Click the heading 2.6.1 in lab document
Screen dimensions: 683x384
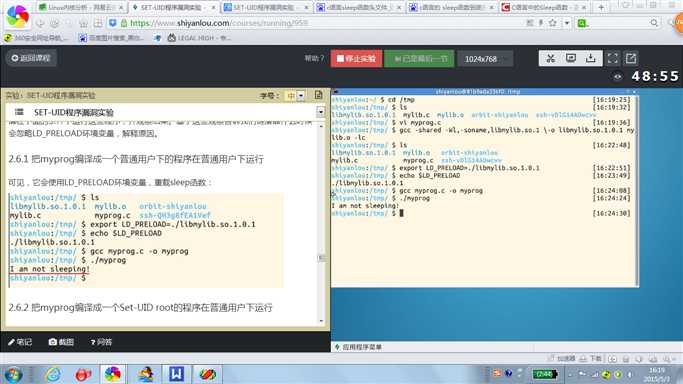point(136,159)
